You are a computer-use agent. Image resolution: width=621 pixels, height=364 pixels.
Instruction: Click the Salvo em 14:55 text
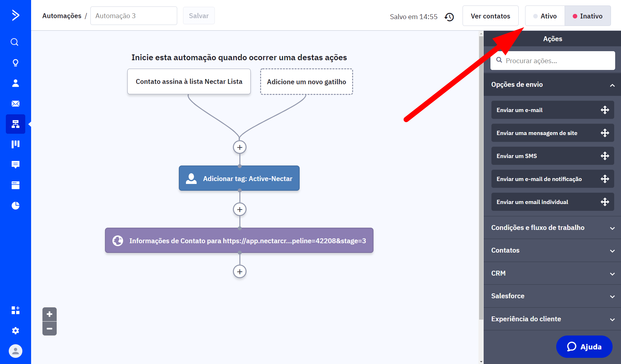(414, 17)
